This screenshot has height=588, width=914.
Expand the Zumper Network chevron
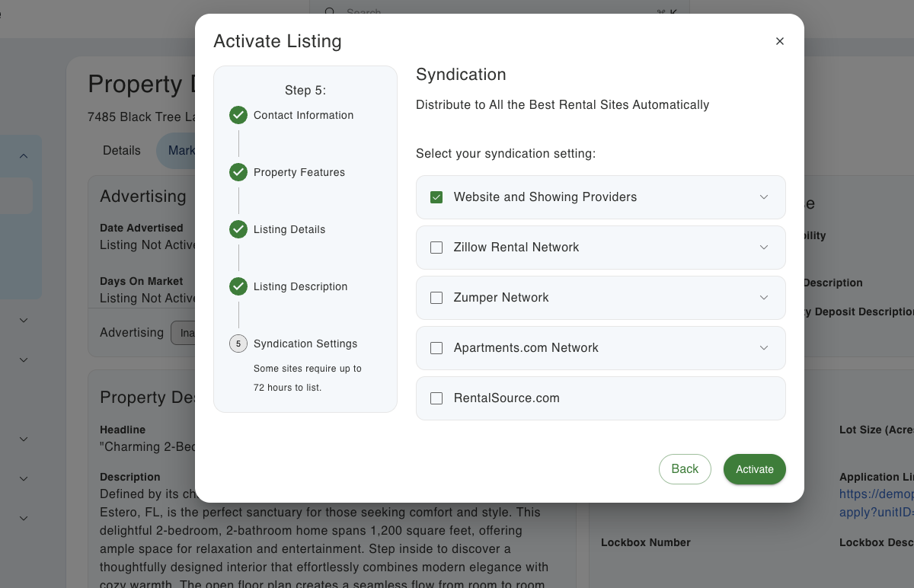(764, 298)
